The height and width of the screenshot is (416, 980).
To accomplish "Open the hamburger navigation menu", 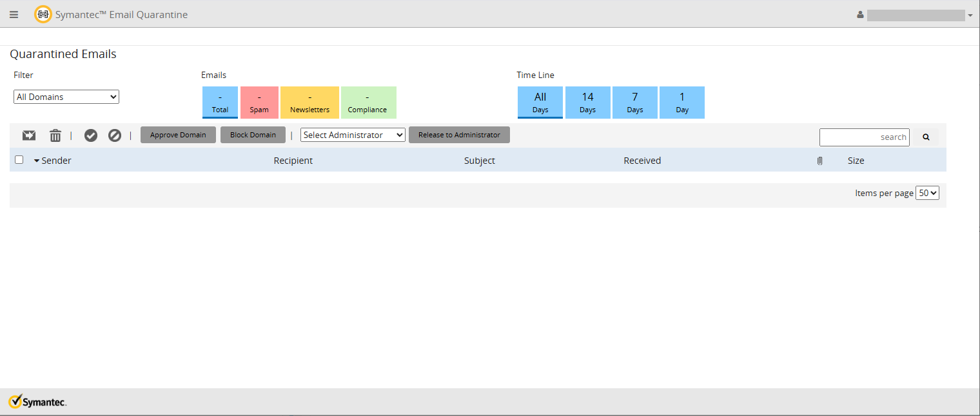I will point(14,15).
